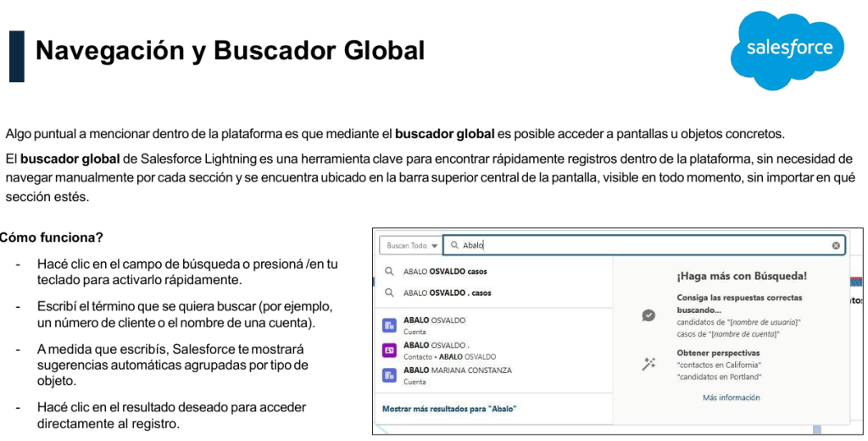Click the Salesforce cloud logo
The image size is (868, 441).
[x=788, y=49]
